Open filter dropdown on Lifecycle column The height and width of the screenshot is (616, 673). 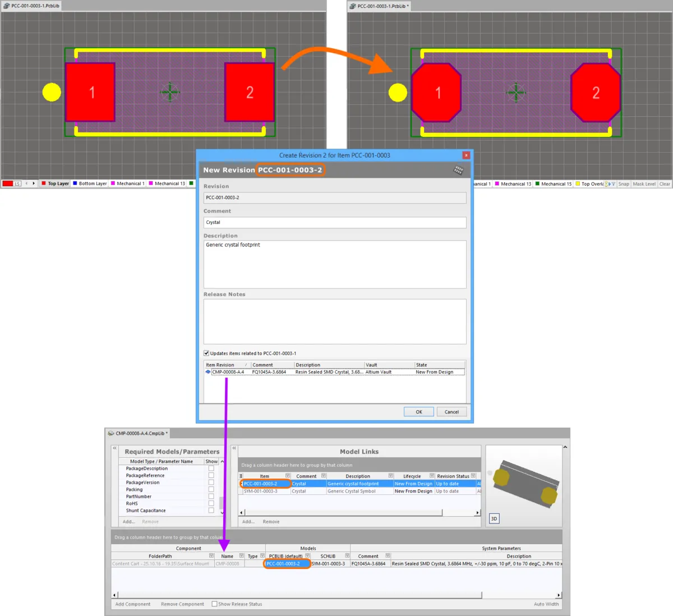click(432, 476)
